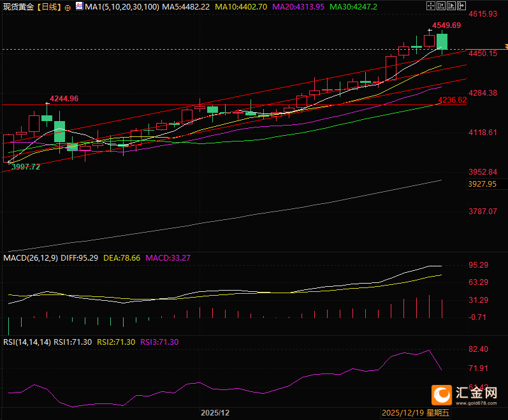Screen dimensions: 508x420
Task: Click the white cross marker beside 4244.96
Action: tap(47, 104)
